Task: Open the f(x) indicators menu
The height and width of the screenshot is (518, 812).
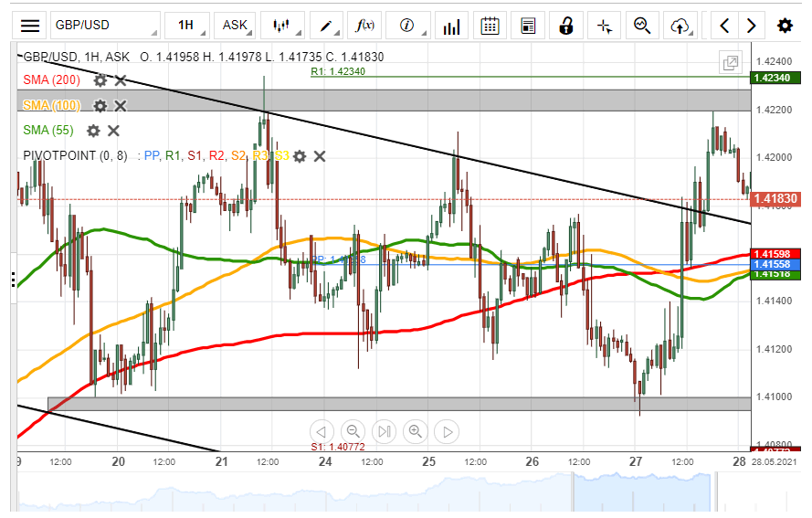Action: click(367, 26)
